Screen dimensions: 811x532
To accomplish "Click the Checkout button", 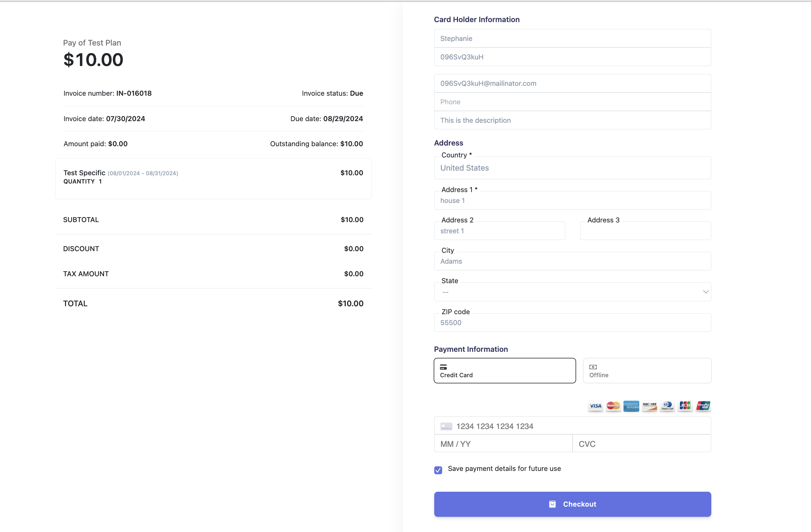I will click(573, 504).
